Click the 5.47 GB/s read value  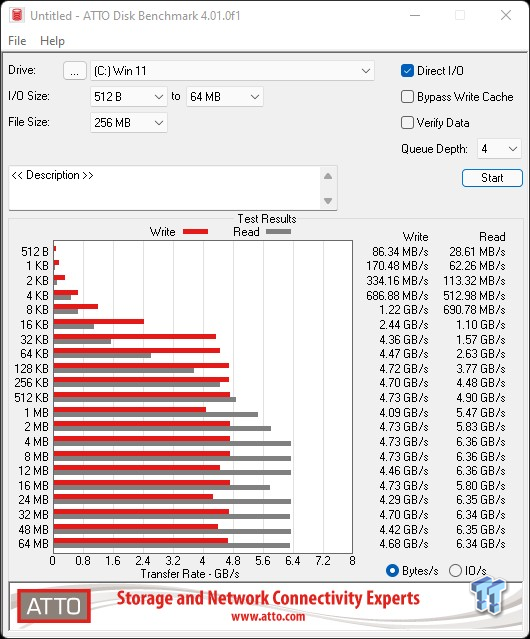click(481, 413)
